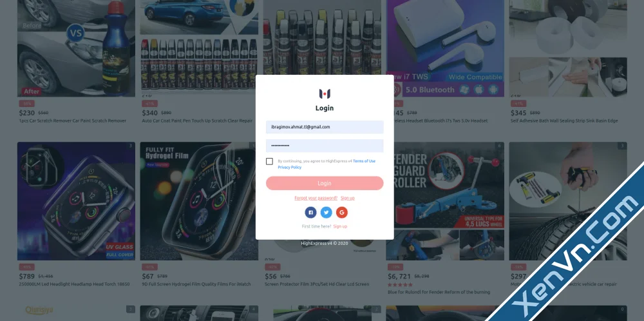The height and width of the screenshot is (321, 644).
Task: Click into the password field
Action: [x=325, y=146]
